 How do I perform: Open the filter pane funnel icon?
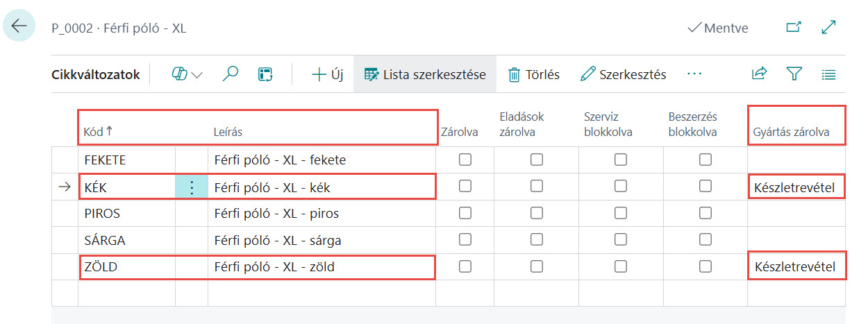(x=794, y=74)
